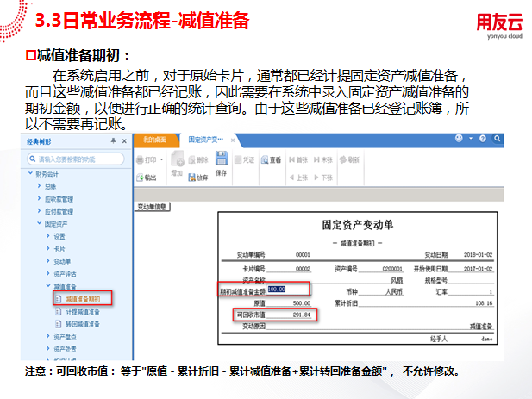Screen dimensions: 532x399
Task: Collapse the 固定资产 tree node
Action: coord(40,223)
